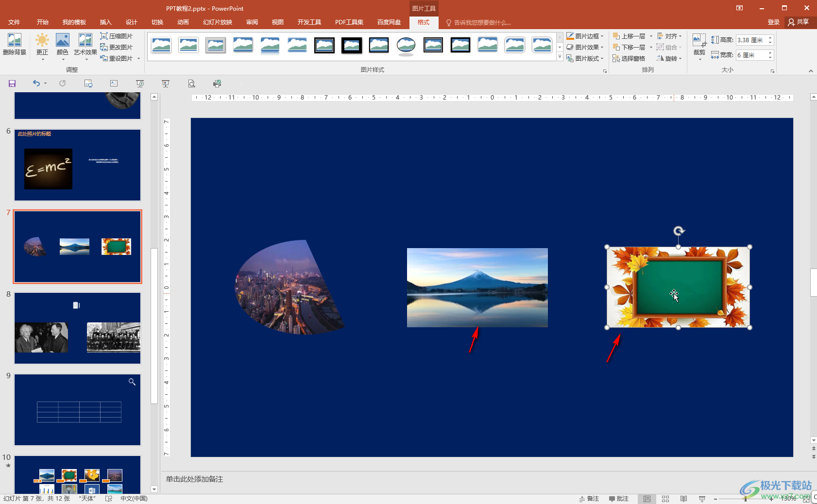The width and height of the screenshot is (817, 504).
Task: Click the zoom slider in status bar
Action: [743, 499]
